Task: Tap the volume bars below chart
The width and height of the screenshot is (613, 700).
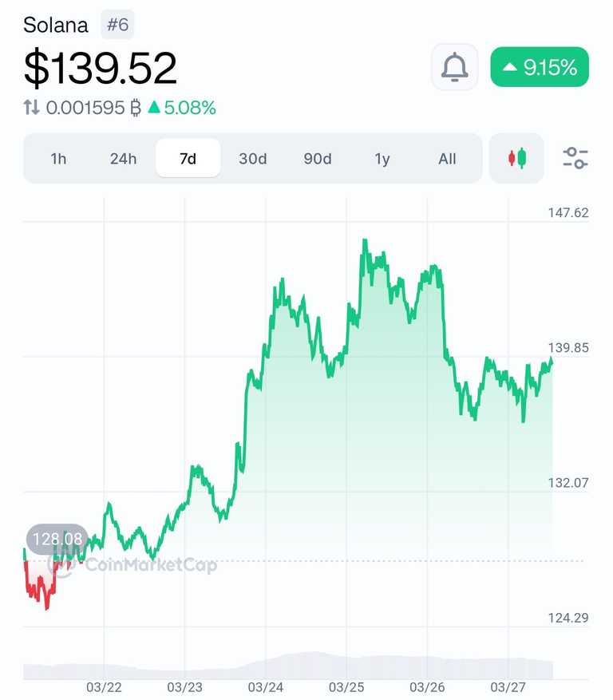Action: pos(288,666)
